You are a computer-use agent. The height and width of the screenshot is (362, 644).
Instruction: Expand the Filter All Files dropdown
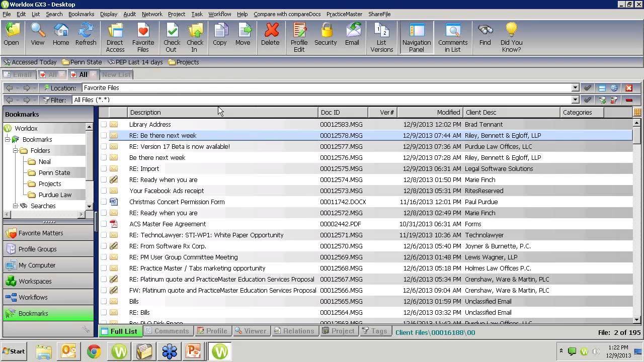point(575,100)
